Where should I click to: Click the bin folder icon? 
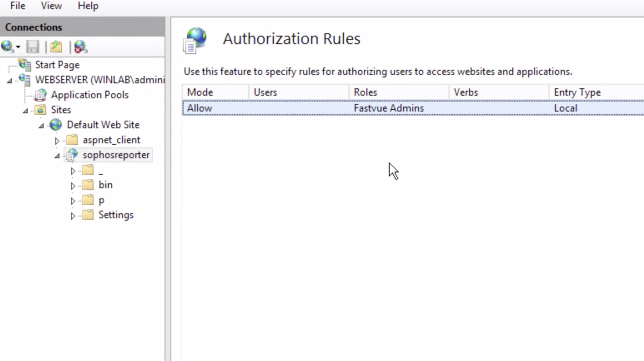tap(88, 185)
